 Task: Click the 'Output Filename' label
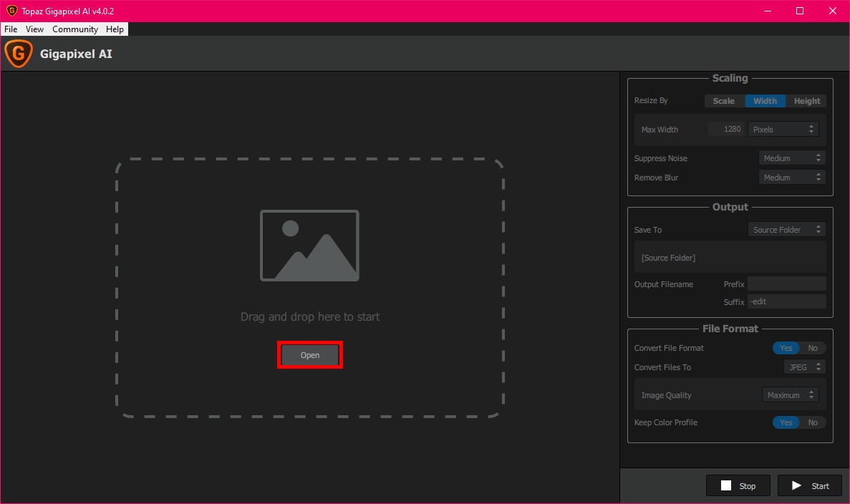[664, 284]
